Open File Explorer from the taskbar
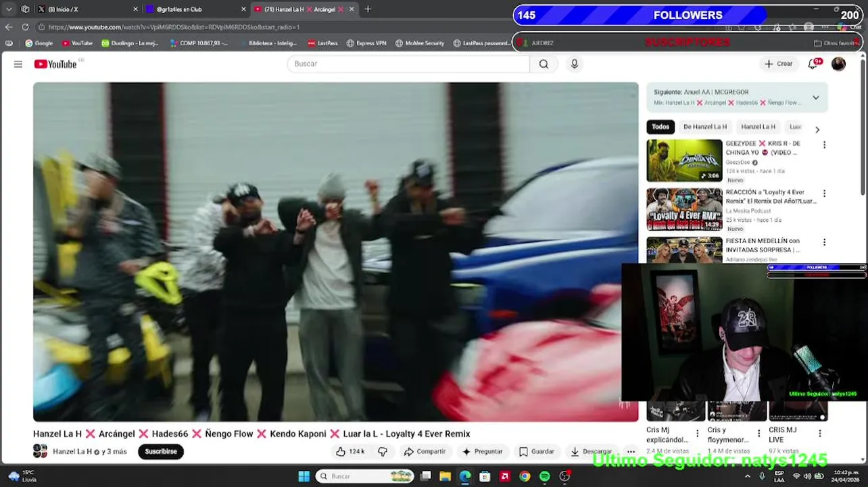Image resolution: width=868 pixels, height=487 pixels. (x=445, y=477)
